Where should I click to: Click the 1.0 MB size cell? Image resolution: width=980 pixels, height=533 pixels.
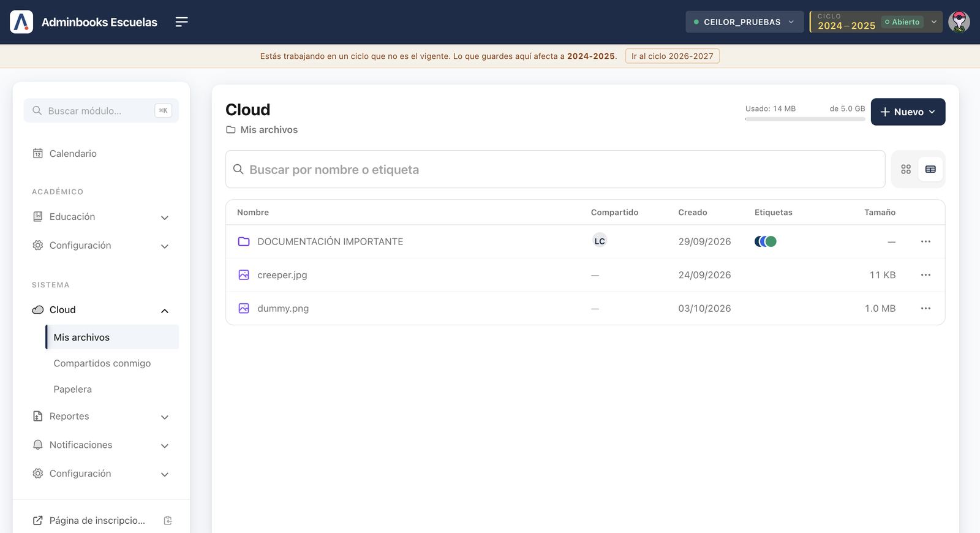(x=880, y=308)
